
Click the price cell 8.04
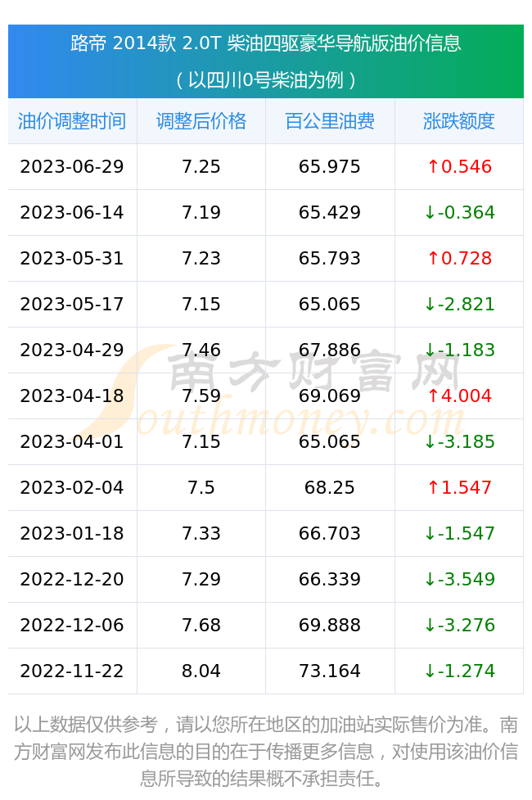201,671
